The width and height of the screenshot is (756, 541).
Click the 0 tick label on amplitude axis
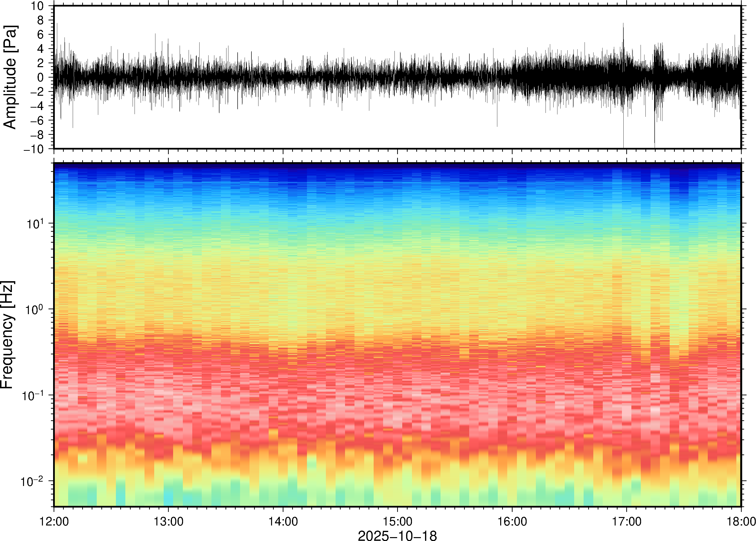pos(40,78)
